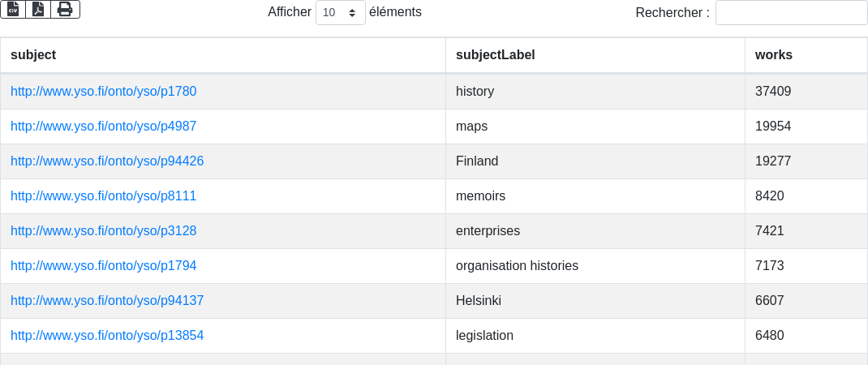Open the yso/p1794 organisation histories link
Screen dimensions: 868x365
tap(104, 265)
